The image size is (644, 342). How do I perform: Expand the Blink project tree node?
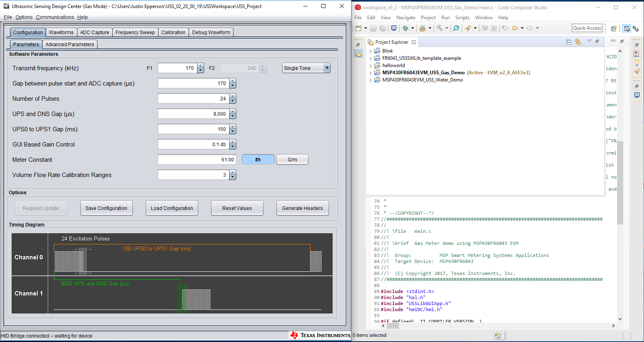coord(370,51)
